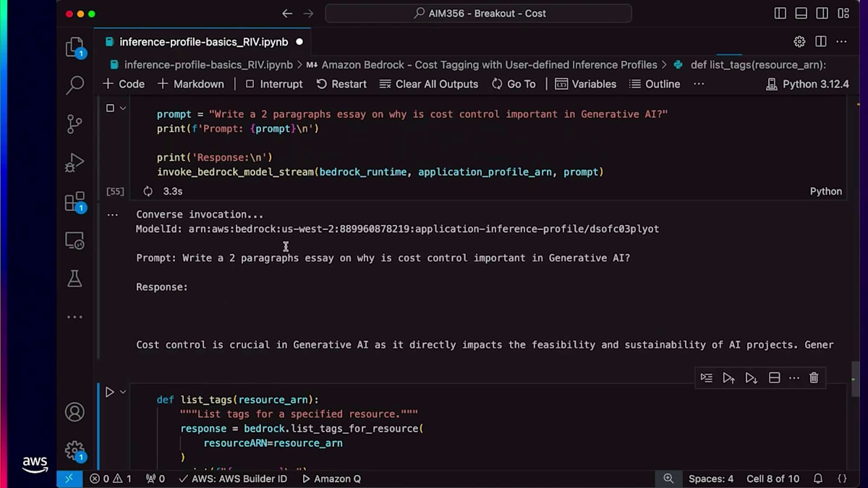Open the remote window indicator in status bar
The height and width of the screenshot is (488, 868).
(69, 479)
